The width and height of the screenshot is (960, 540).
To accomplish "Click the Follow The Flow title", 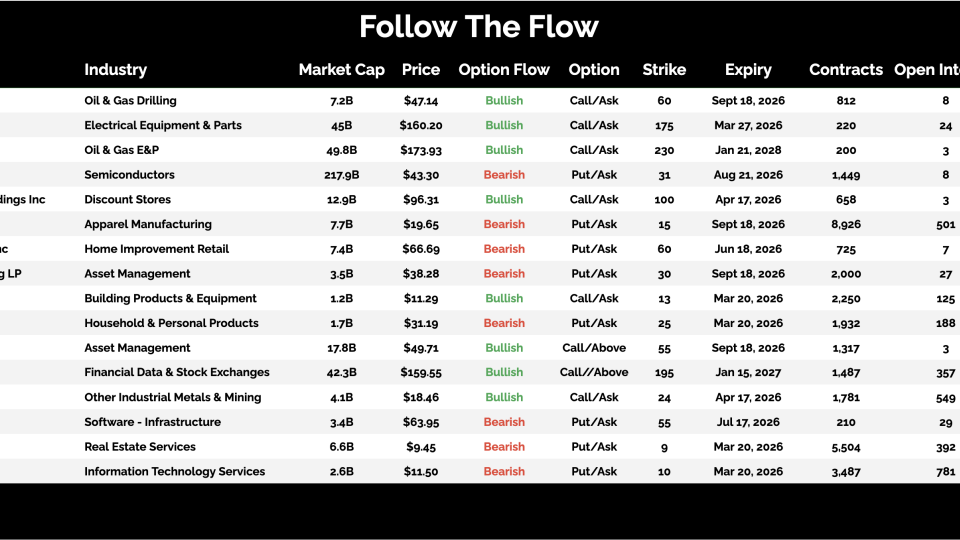I will (479, 27).
